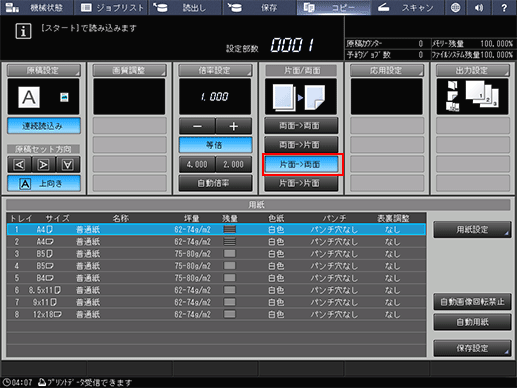Expand the 画質調整 panel

point(129,70)
